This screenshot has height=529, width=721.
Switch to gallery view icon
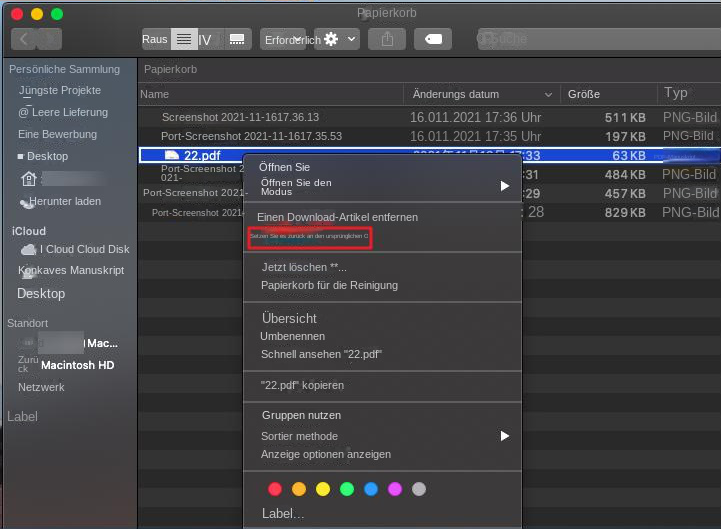[x=237, y=39]
